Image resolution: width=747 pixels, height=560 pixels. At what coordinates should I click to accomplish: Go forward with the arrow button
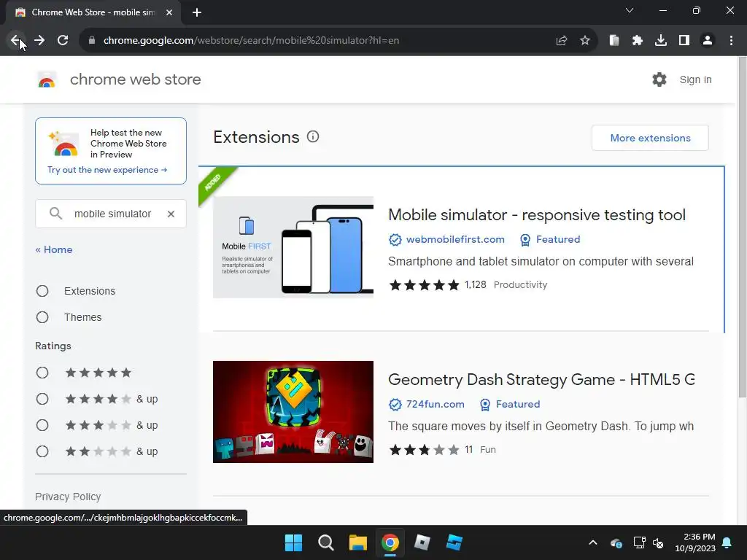click(x=39, y=41)
